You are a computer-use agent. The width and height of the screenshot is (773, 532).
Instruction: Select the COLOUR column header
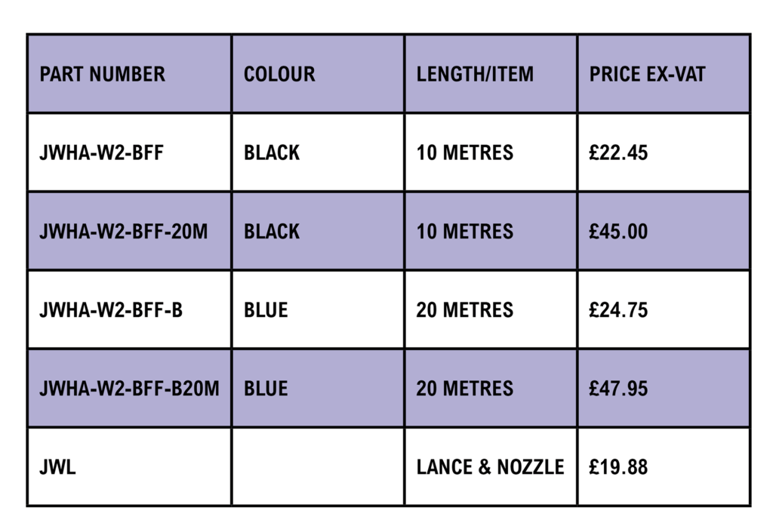point(279,74)
